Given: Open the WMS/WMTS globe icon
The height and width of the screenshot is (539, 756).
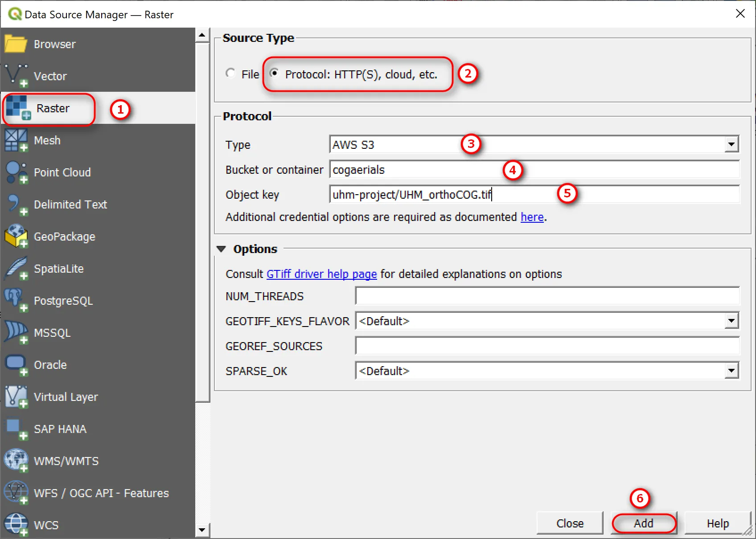Looking at the screenshot, I should (16, 461).
